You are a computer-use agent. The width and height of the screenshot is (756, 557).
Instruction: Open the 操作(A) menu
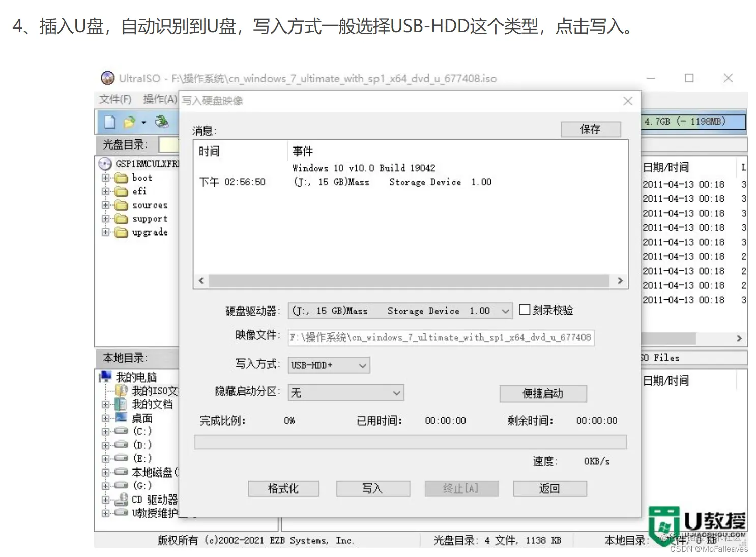[x=160, y=99]
